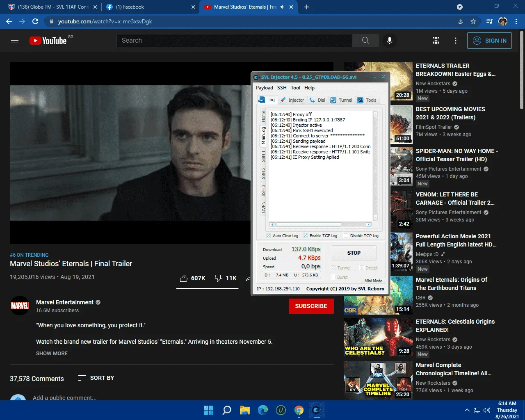
Task: Switch to Chrome on the taskbar
Action: point(299,410)
